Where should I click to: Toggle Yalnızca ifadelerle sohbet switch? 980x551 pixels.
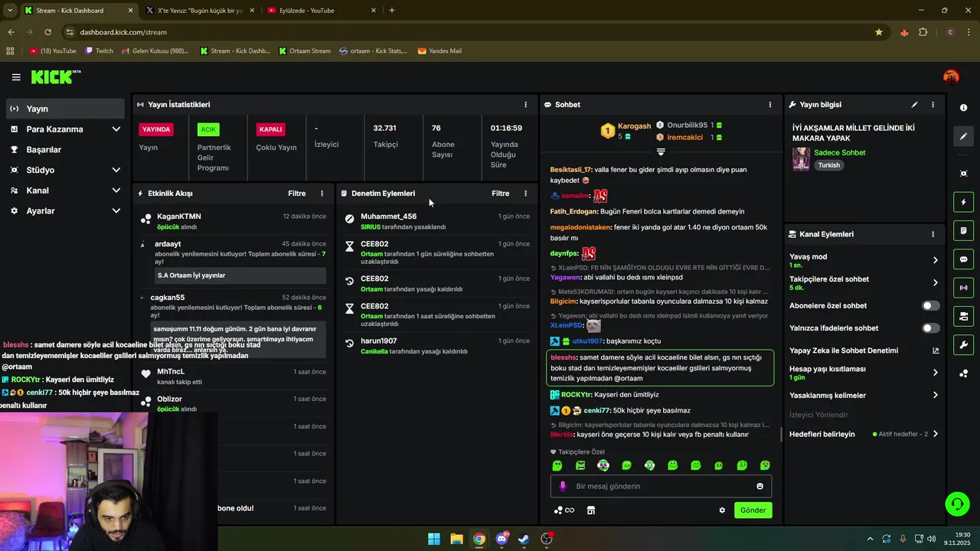click(x=930, y=328)
